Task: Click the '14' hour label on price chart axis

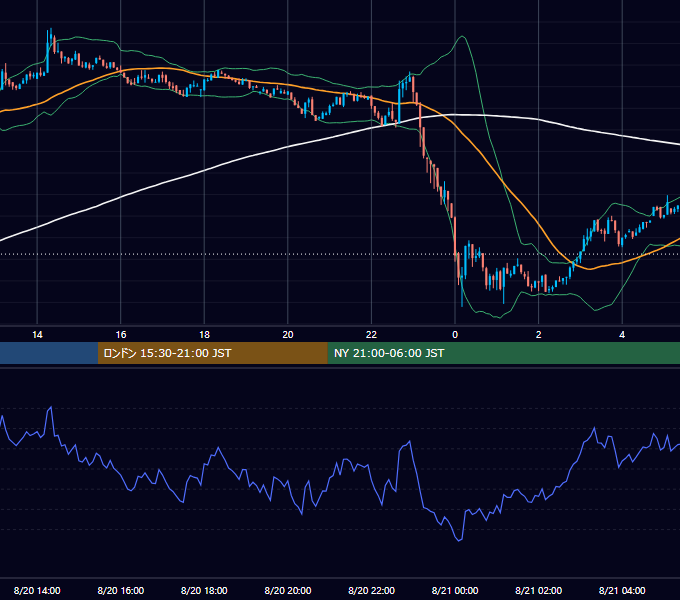Action: coord(37,335)
